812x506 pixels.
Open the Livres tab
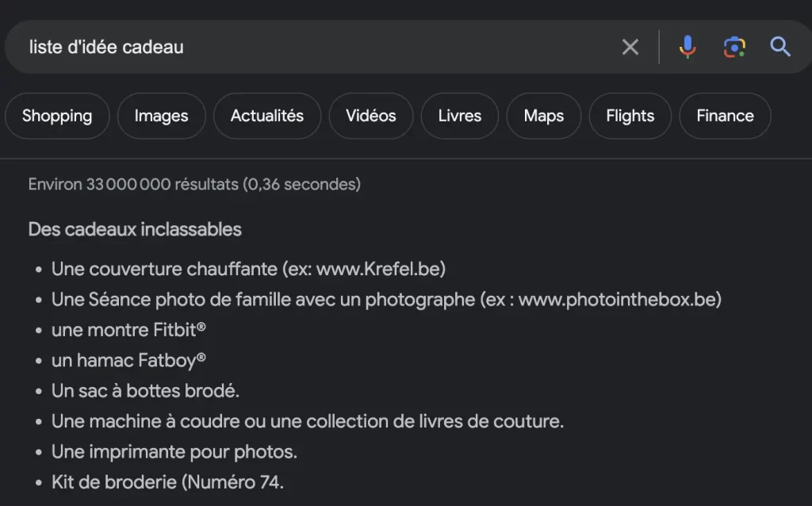(459, 116)
